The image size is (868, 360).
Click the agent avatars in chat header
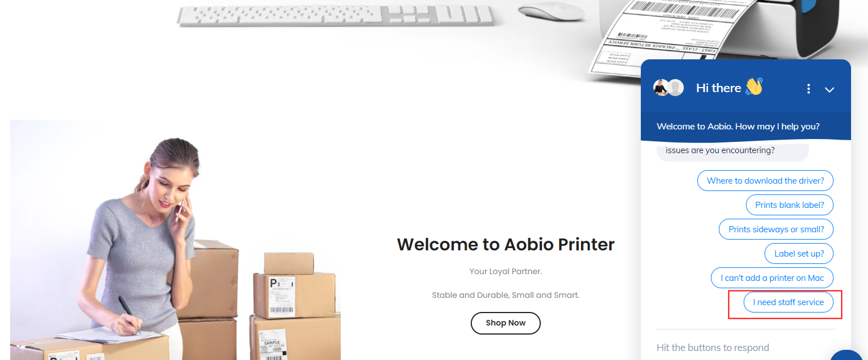(669, 88)
